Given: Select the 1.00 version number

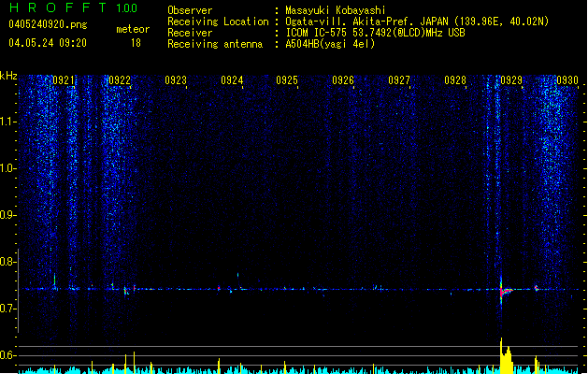Looking at the screenshot, I should pos(126,7).
